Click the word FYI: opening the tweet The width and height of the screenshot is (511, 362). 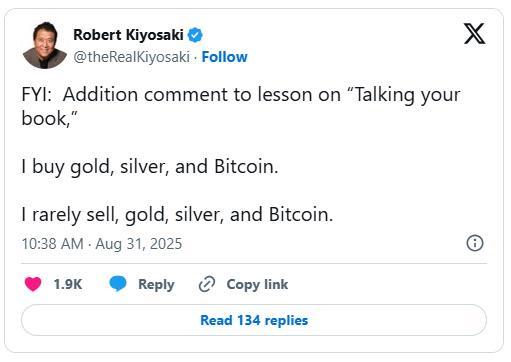[37, 94]
